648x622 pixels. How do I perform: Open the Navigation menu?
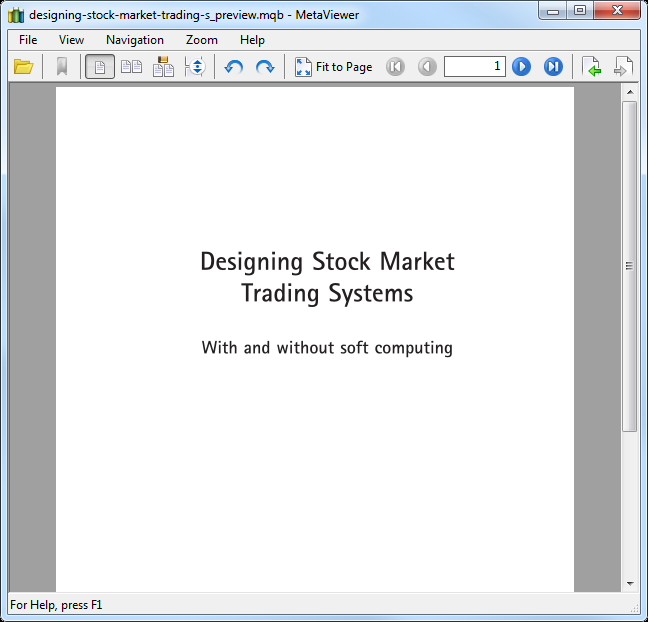point(135,40)
